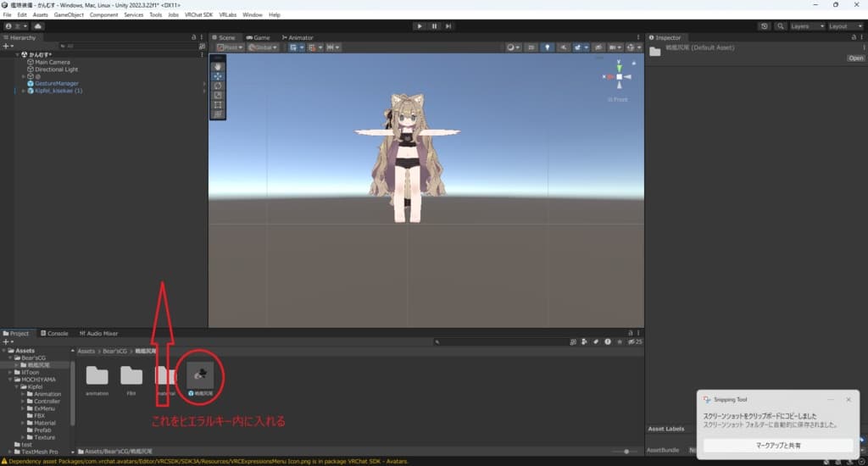Select the Hand tool in Scene view
868x466 pixels.
pyautogui.click(x=218, y=66)
